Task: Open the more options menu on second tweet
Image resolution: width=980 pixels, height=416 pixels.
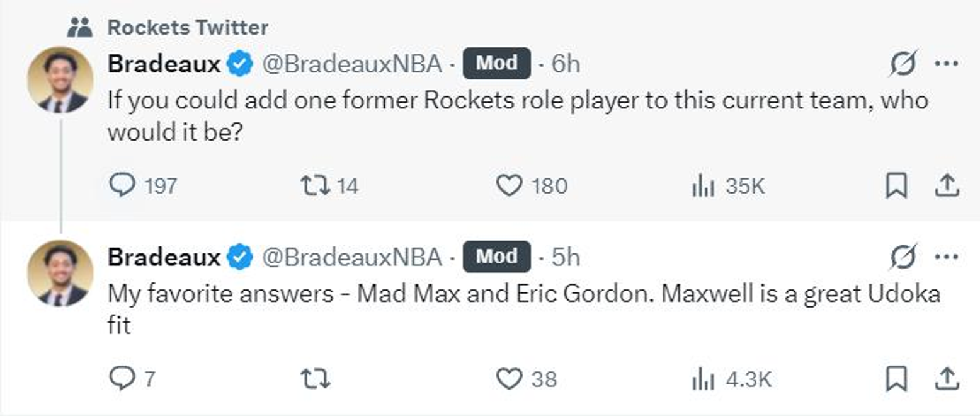Action: click(x=947, y=257)
